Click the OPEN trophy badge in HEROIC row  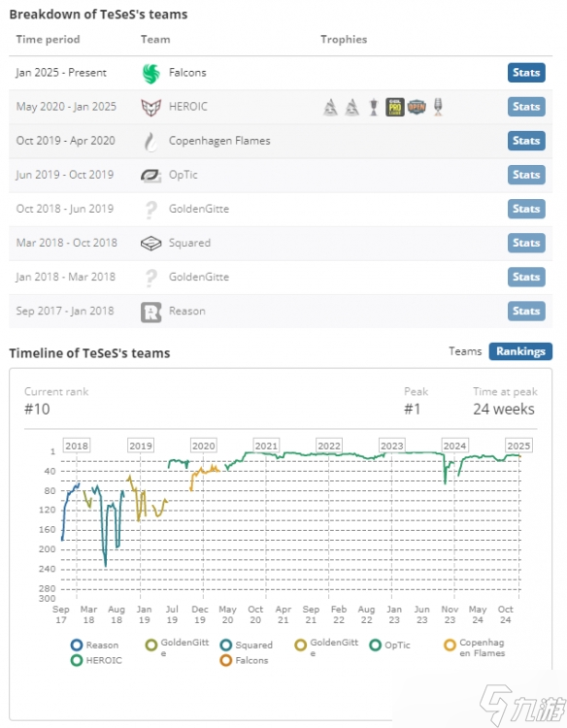pos(417,107)
